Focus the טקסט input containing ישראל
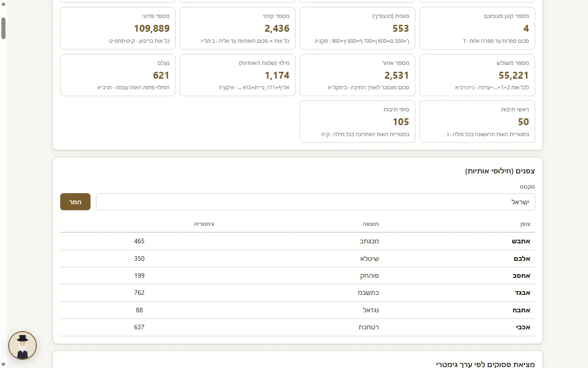 tap(315, 202)
